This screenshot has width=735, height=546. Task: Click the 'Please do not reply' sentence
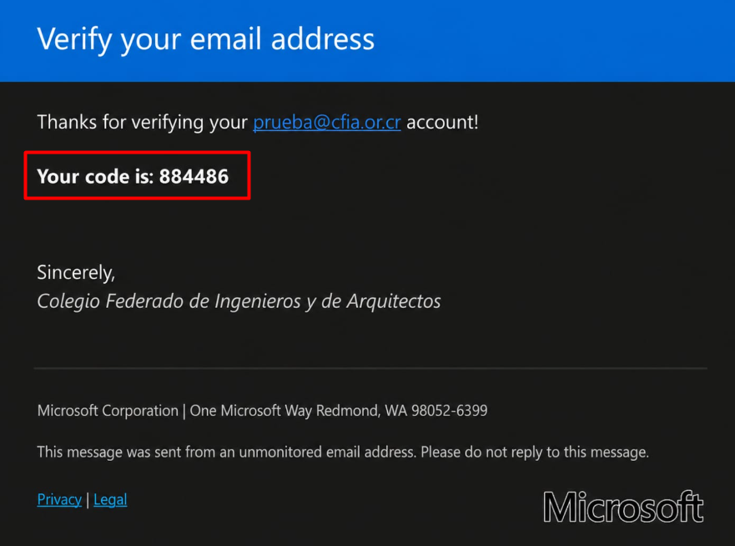click(535, 452)
